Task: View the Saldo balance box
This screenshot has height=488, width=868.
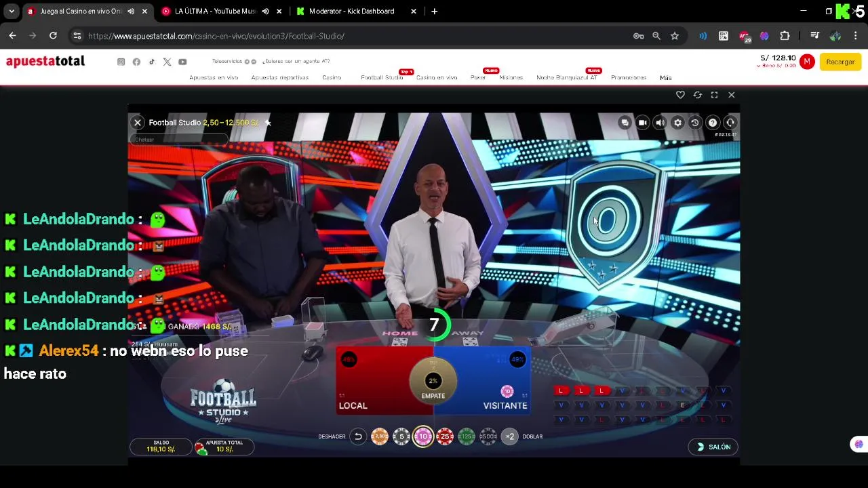Action: pos(161,446)
